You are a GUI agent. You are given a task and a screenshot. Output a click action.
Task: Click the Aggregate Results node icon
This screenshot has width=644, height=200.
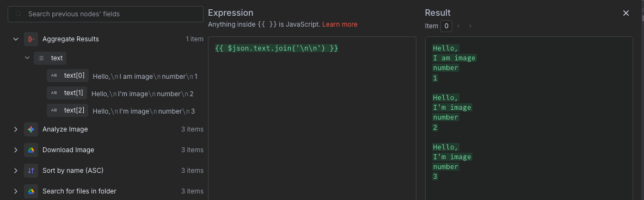point(31,39)
